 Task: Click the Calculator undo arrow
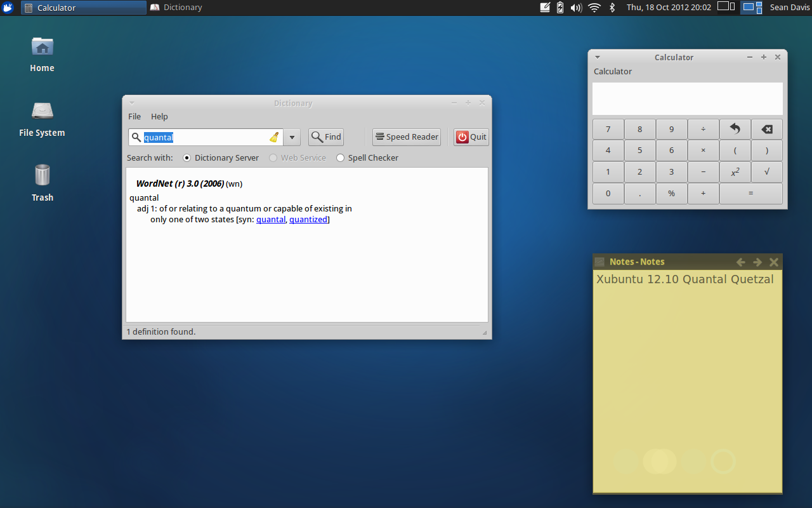735,129
